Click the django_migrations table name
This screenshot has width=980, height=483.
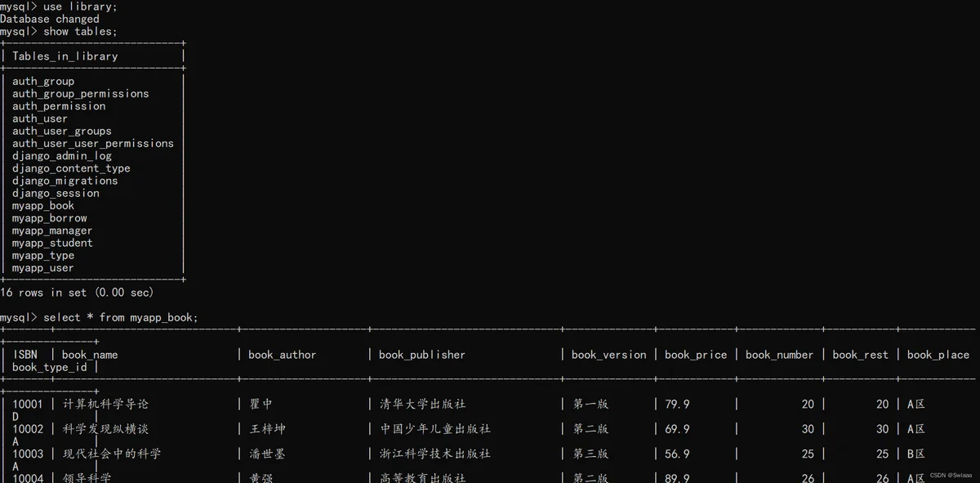tap(65, 181)
